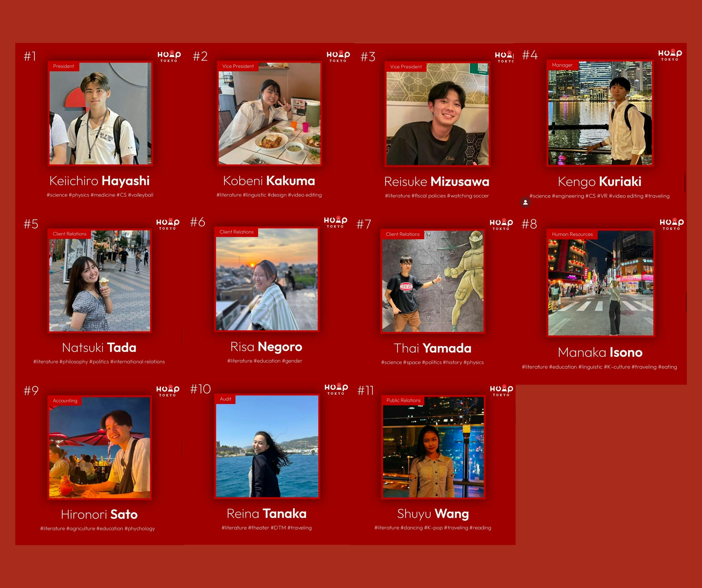Click the hashtags under Natsuki Tada

point(99,361)
